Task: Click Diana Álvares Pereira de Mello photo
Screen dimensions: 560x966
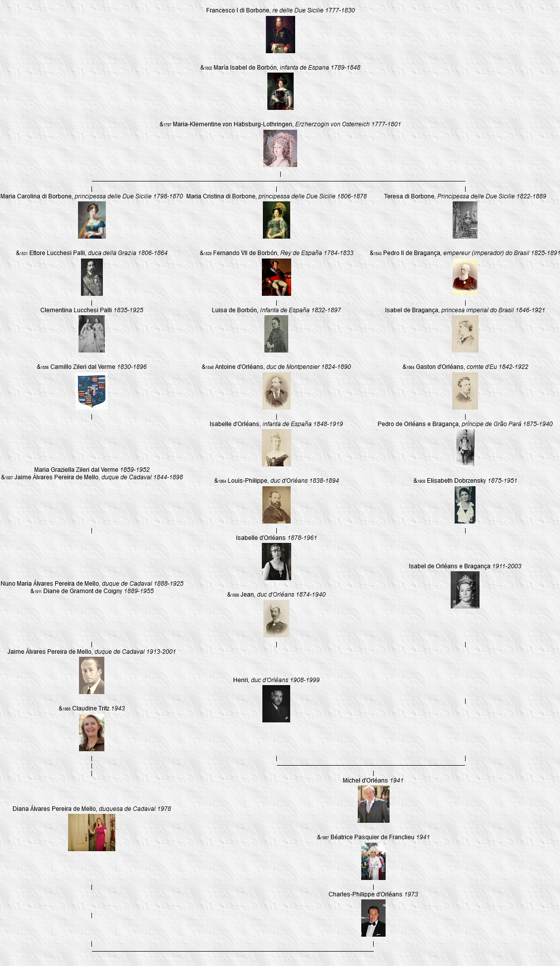Action: coord(92,833)
